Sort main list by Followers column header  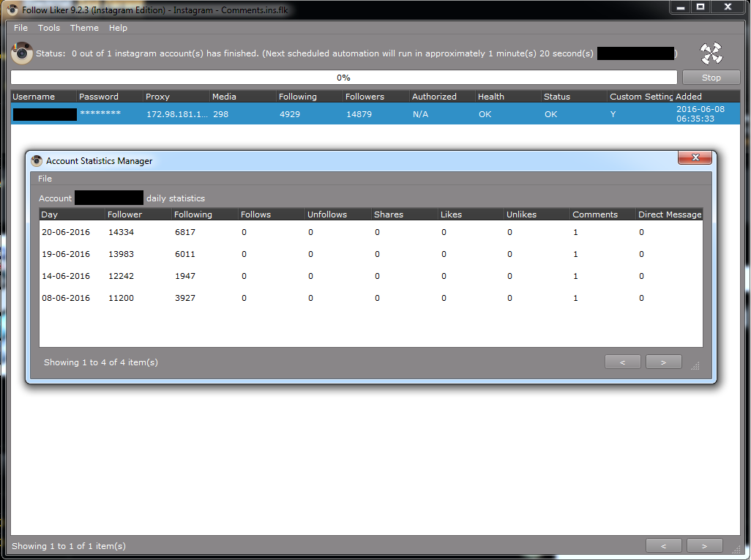[x=375, y=97]
